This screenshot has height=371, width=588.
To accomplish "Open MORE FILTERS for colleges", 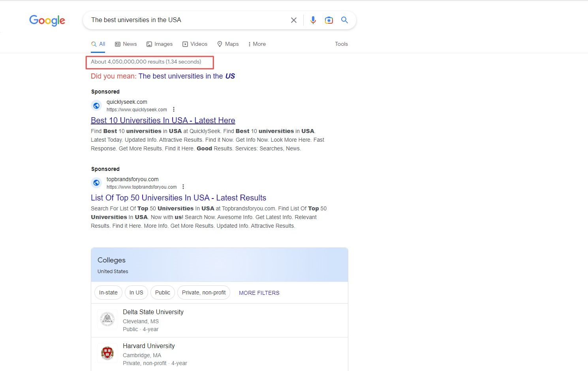I will pyautogui.click(x=259, y=293).
